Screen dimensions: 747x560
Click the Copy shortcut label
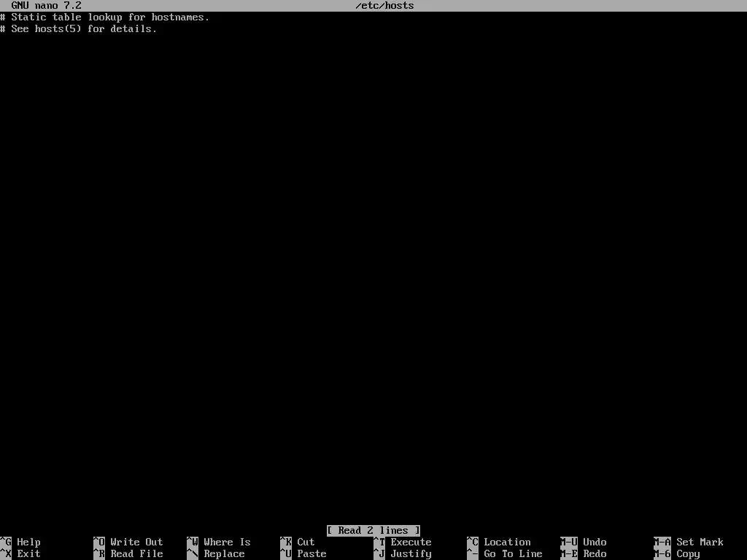[x=688, y=554]
